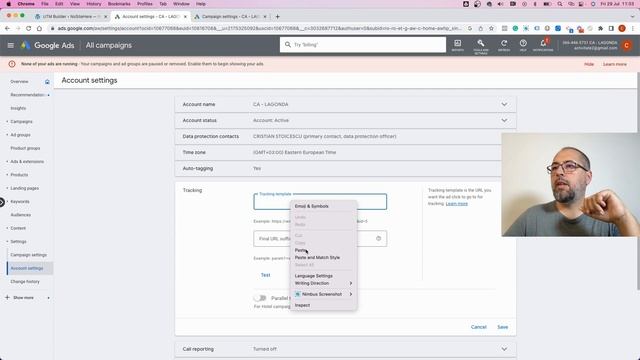Click the Test button under tracking fields
Screen dimensions: 640x360
pos(265,275)
